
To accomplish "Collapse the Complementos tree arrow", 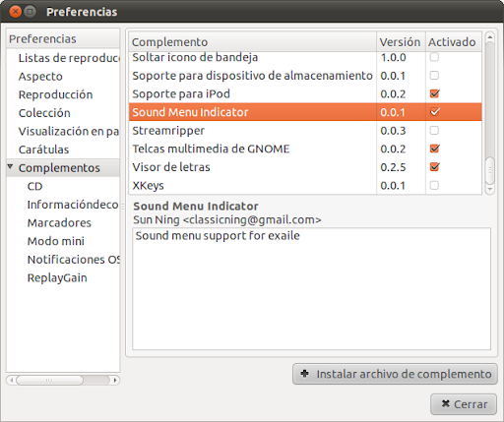I will click(x=10, y=167).
